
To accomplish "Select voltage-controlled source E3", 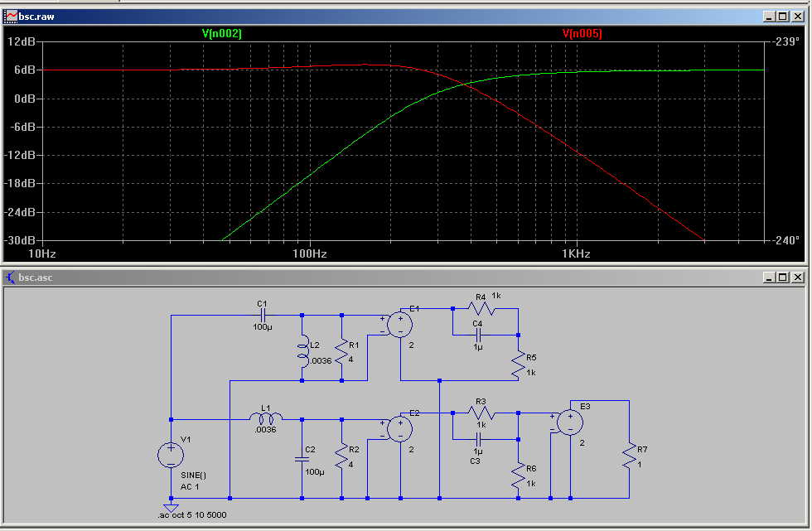I will [570, 422].
